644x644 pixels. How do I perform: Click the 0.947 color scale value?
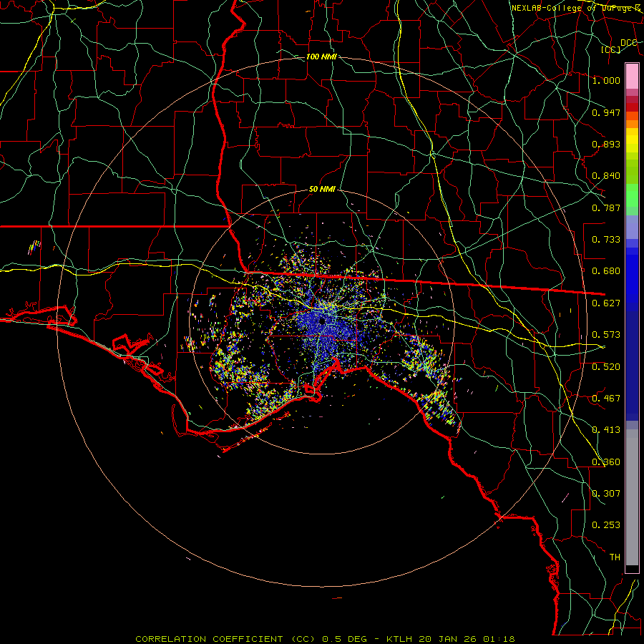pos(606,112)
